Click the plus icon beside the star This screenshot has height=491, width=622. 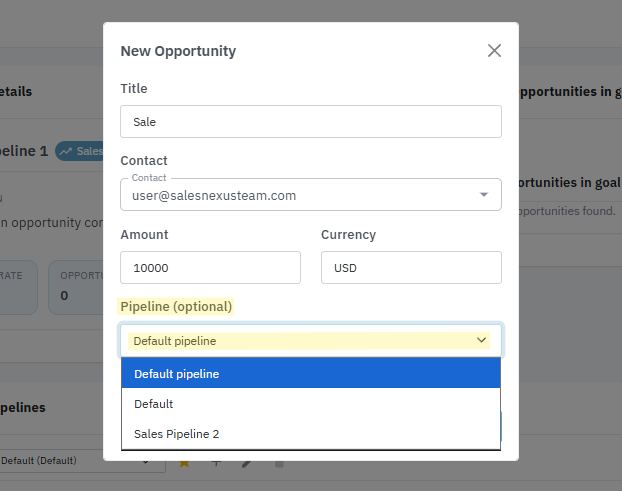(x=215, y=463)
